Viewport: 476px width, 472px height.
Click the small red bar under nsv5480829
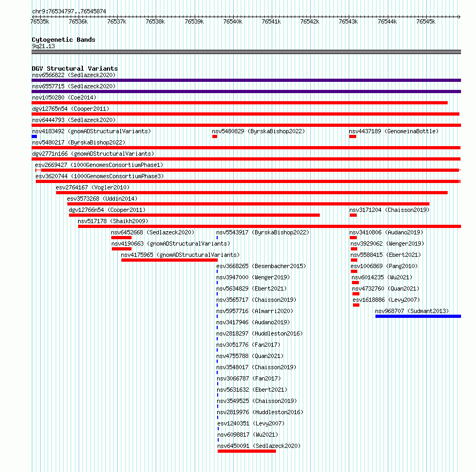(x=214, y=136)
